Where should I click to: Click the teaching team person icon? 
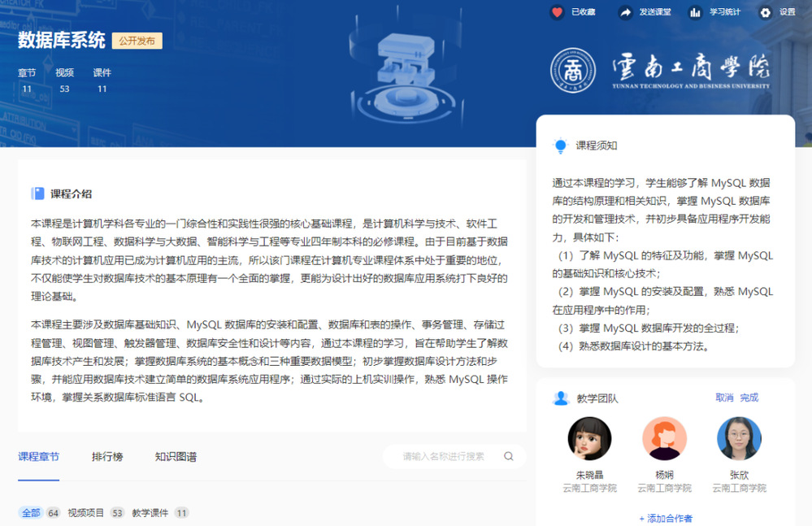[x=560, y=398]
